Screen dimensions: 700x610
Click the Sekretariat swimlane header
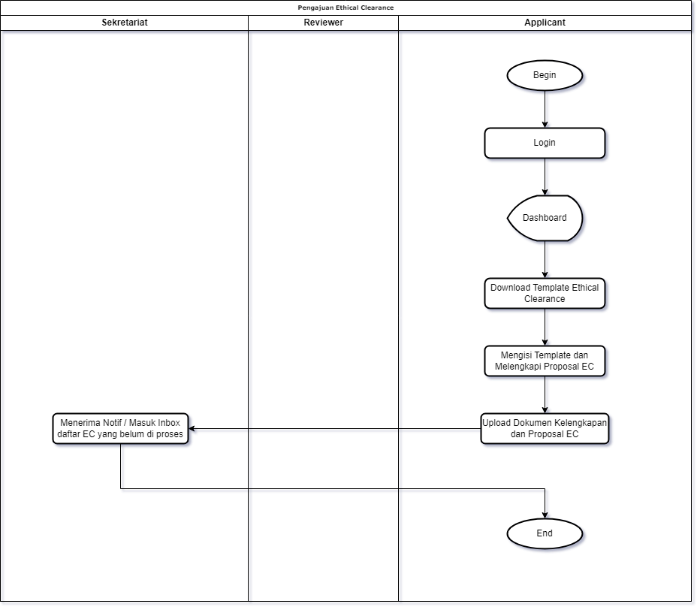point(125,23)
